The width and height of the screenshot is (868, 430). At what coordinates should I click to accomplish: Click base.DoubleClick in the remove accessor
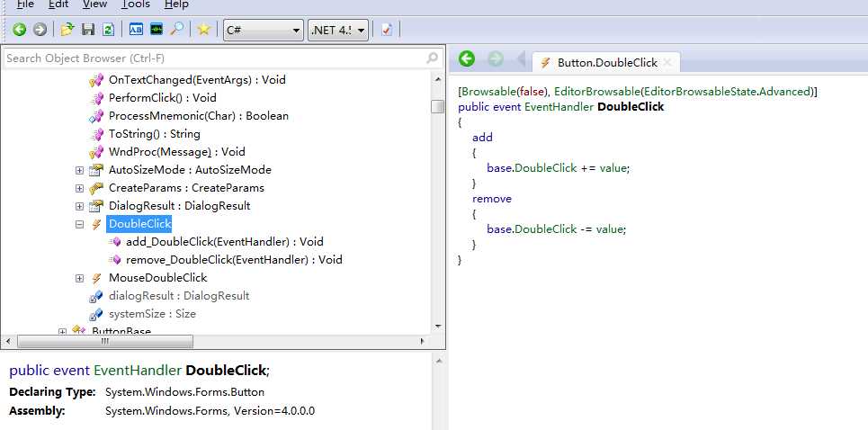pyautogui.click(x=532, y=228)
